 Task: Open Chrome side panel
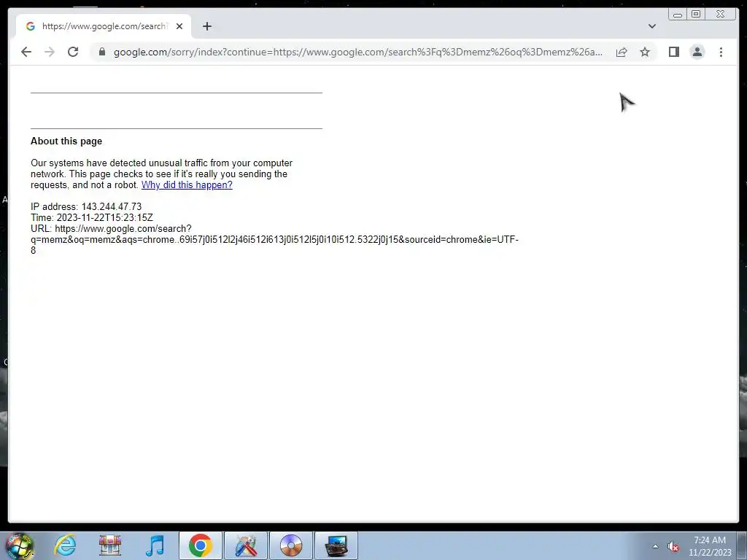tap(673, 52)
